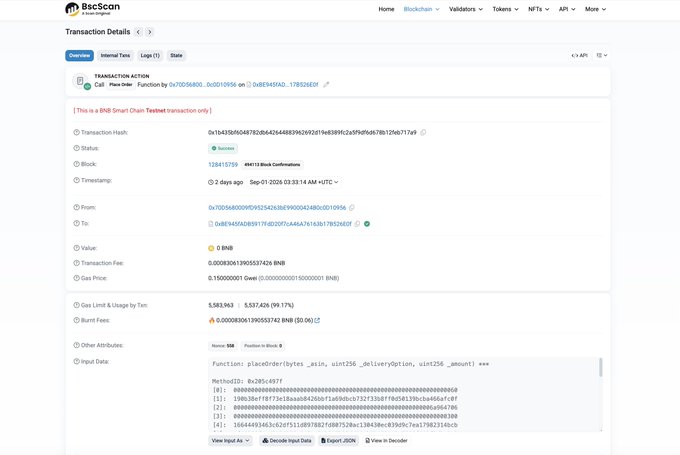Click the Place Order badge
The width and height of the screenshot is (680, 455).
121,85
